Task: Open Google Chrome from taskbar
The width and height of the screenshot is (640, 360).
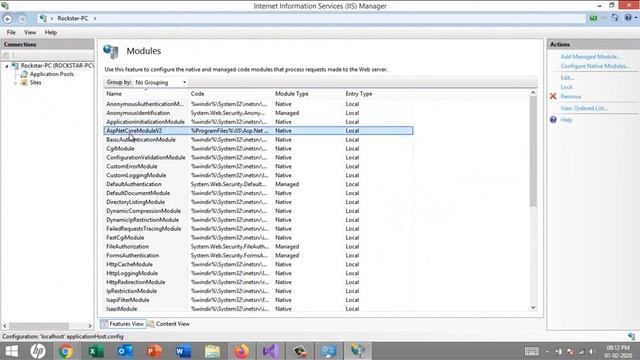Action: point(66,351)
